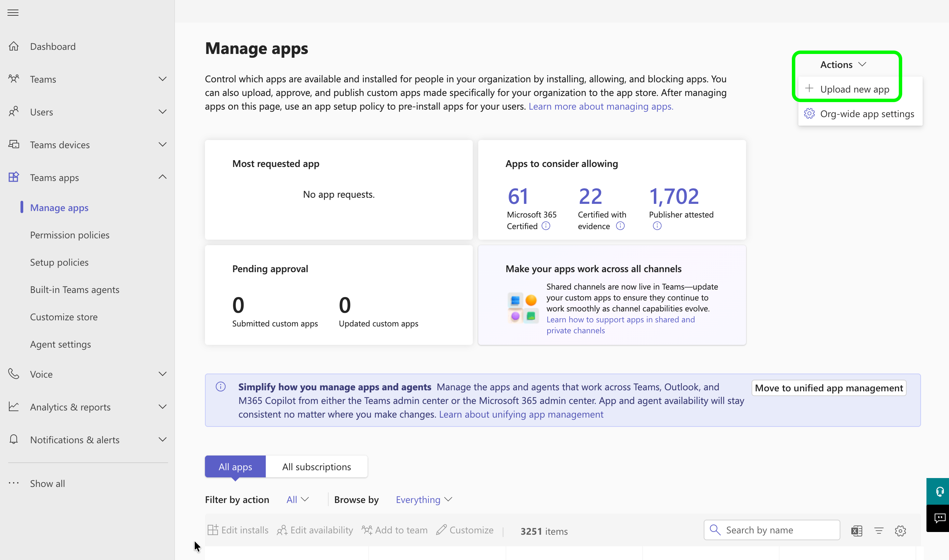Open the hamburger navigation menu
949x560 pixels.
(13, 12)
